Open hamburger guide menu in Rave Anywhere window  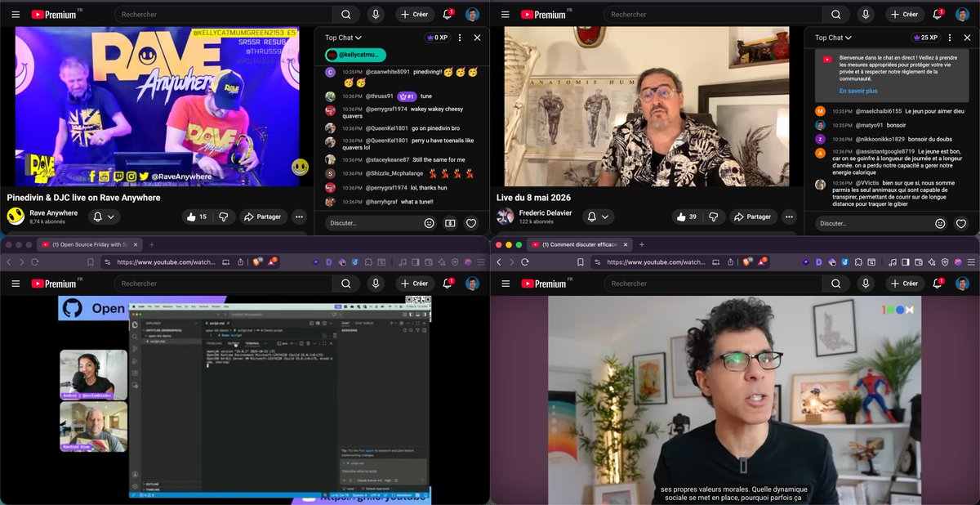click(x=15, y=14)
